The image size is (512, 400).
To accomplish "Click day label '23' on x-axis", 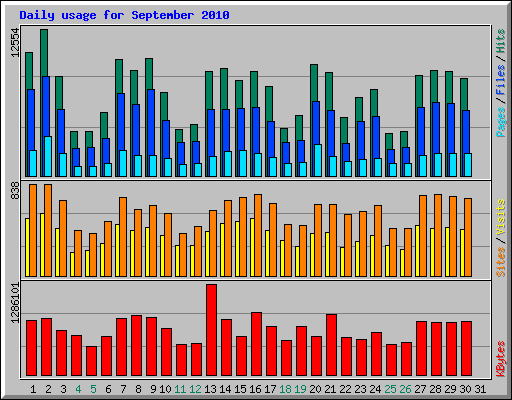I will click(x=360, y=389).
